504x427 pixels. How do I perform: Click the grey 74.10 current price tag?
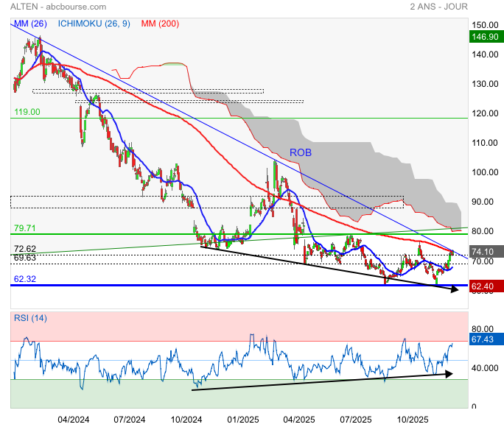[x=486, y=252]
